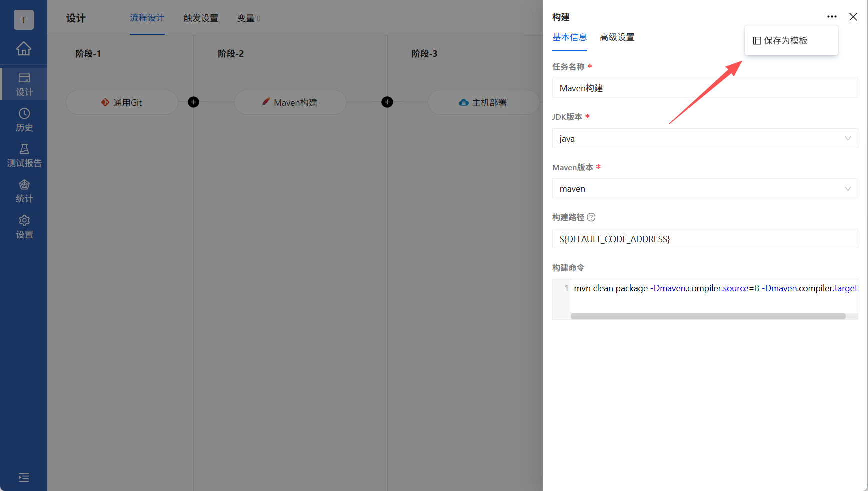Viewport: 868px width, 491px height.
Task: Open the 变量 tab
Action: [246, 18]
